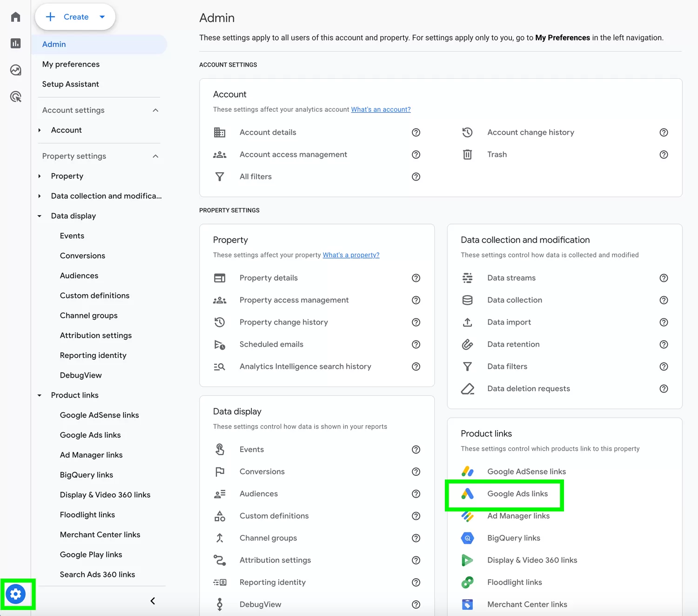Collapse the Product links tree arrow
This screenshot has height=616, width=698.
pos(40,395)
